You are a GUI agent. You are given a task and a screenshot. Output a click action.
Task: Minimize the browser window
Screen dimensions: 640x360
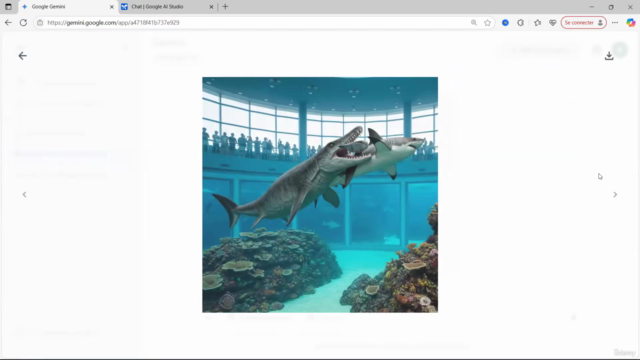[592, 7]
